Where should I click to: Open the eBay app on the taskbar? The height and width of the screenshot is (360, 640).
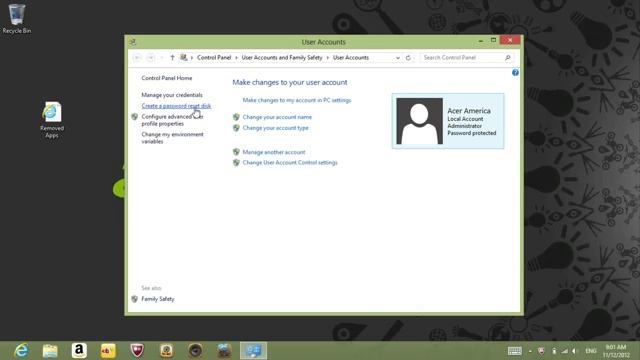(108, 351)
